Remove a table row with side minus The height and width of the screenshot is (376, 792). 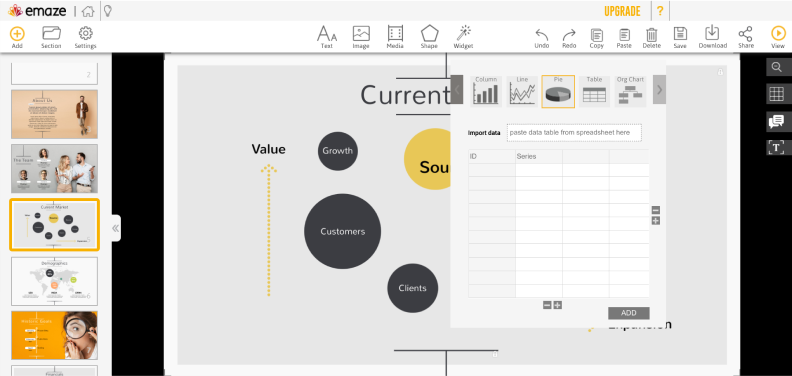pos(656,210)
